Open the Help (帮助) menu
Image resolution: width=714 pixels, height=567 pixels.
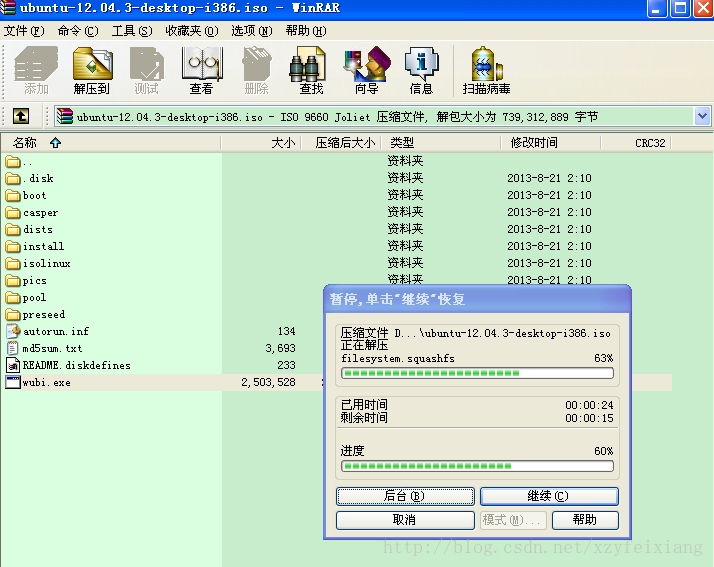(x=306, y=31)
